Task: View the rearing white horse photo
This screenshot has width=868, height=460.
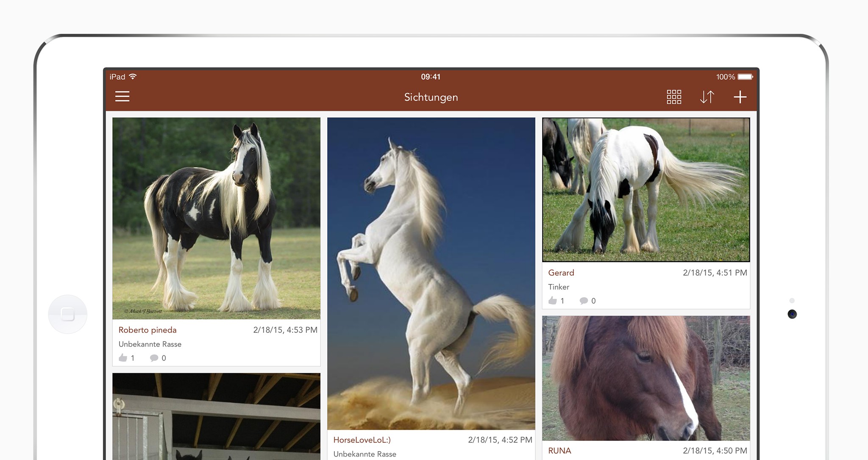Action: 431,273
